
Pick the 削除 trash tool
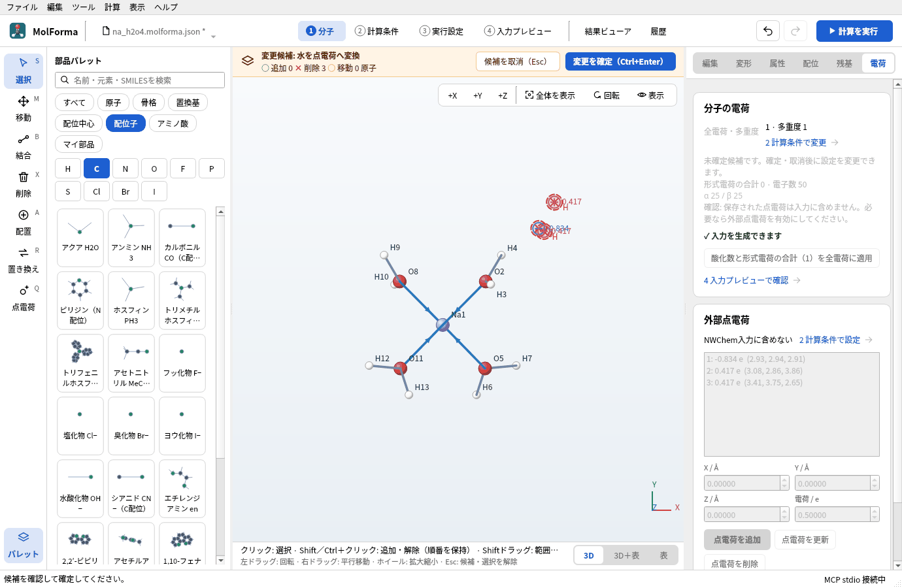24,184
